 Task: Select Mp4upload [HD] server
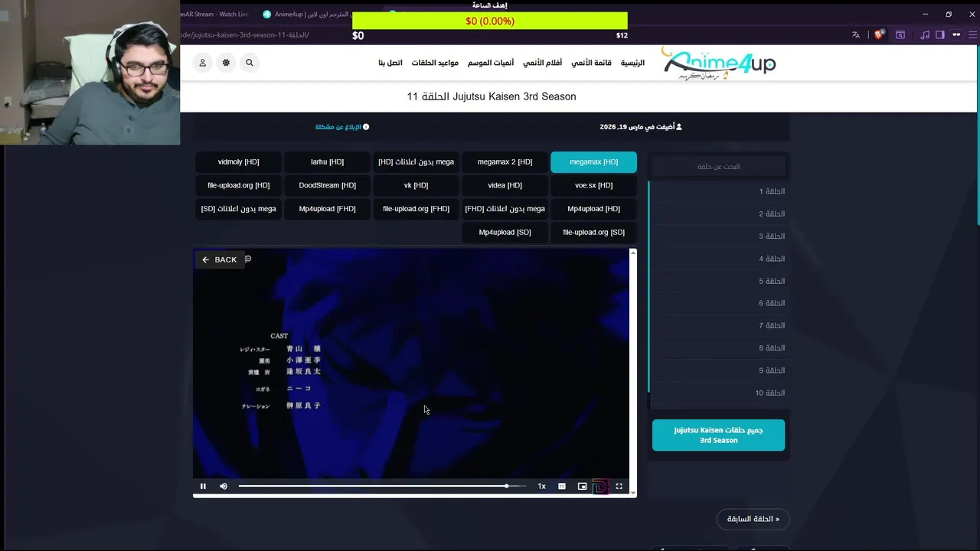[593, 209]
